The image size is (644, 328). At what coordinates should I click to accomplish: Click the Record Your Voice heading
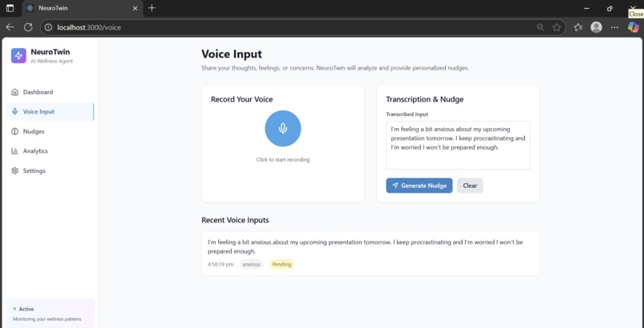point(241,99)
